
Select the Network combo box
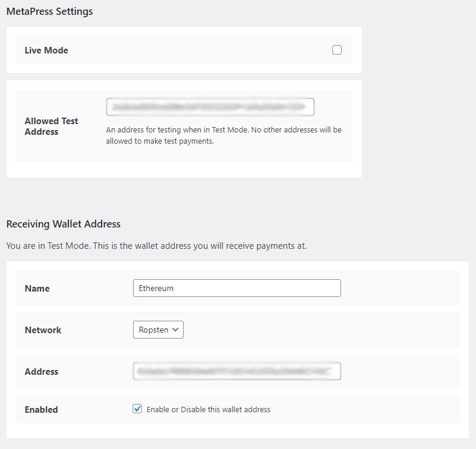click(x=158, y=330)
